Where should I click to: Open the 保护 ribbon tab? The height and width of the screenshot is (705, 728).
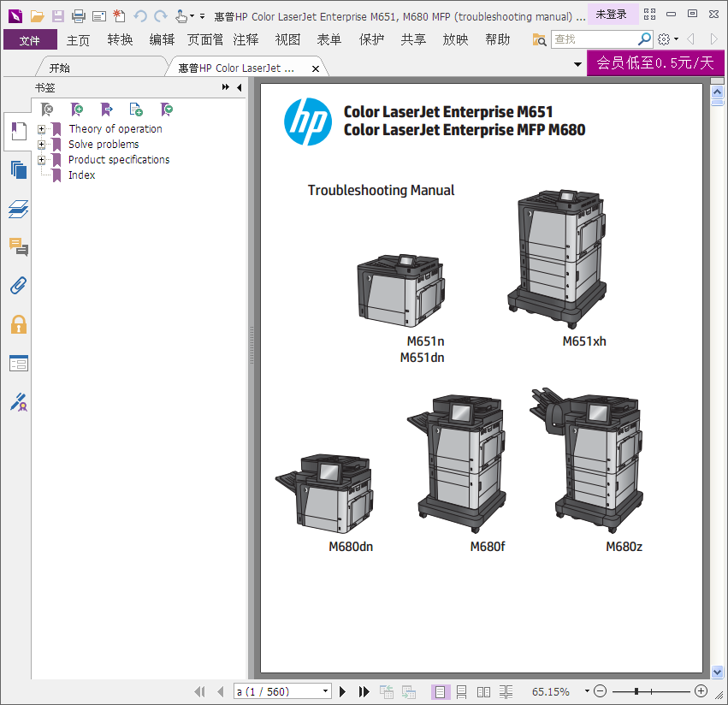tap(372, 40)
